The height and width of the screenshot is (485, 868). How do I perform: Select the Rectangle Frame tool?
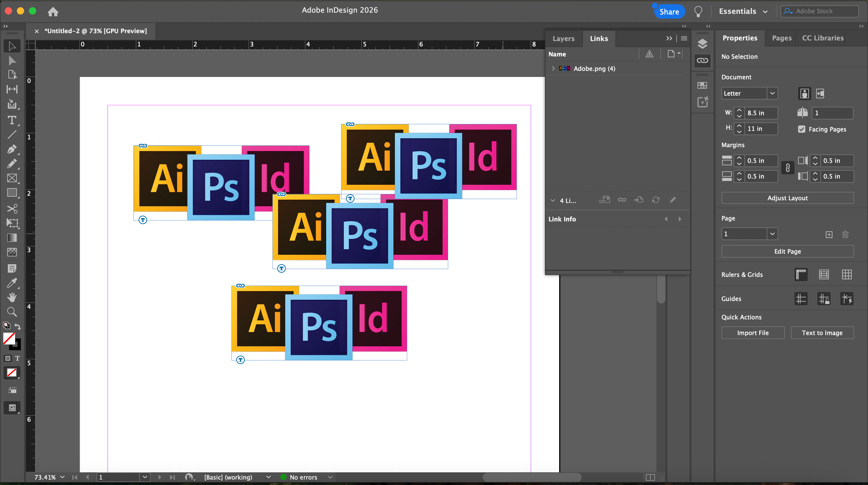(x=12, y=178)
